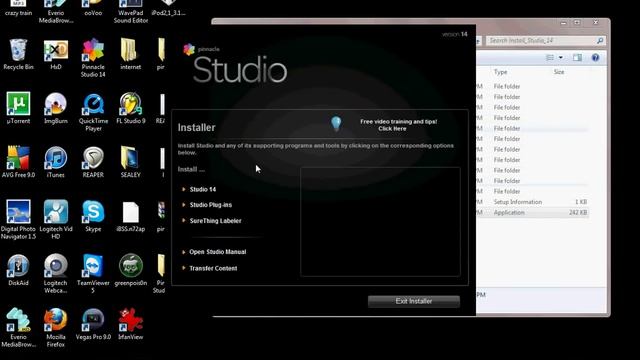
Task: Launch ImgBurn from the desktop
Action: coord(56,108)
